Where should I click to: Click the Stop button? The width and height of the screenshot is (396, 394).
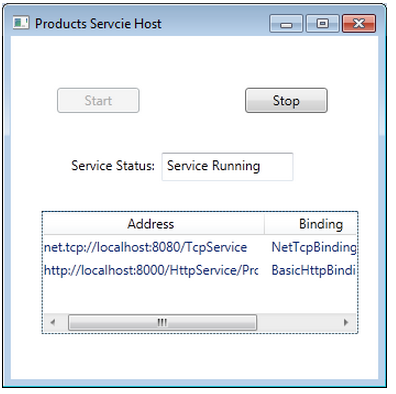pyautogui.click(x=286, y=100)
